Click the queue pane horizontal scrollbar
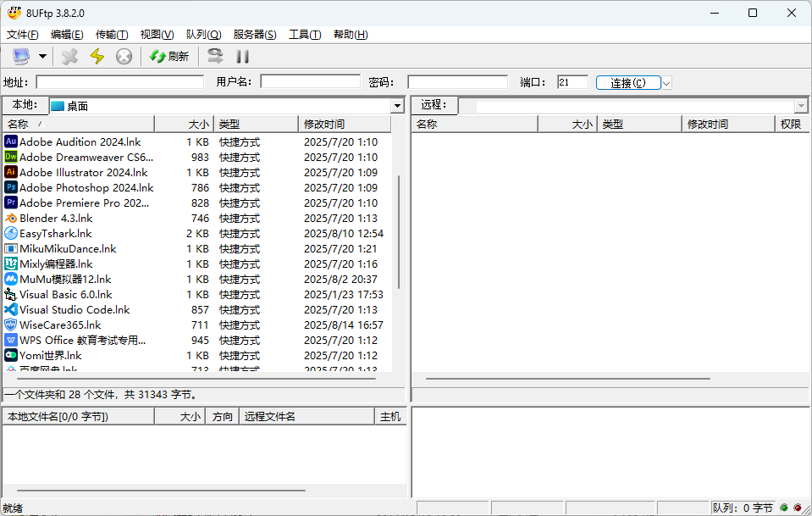 161,490
